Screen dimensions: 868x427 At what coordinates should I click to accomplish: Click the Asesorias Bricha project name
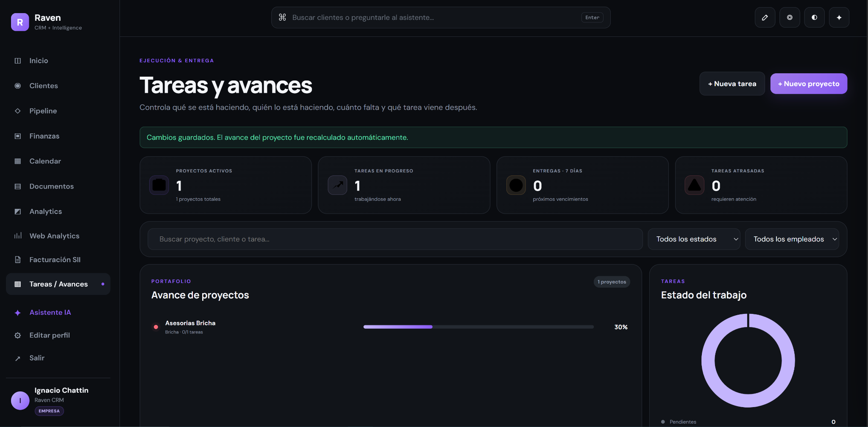[x=190, y=323]
